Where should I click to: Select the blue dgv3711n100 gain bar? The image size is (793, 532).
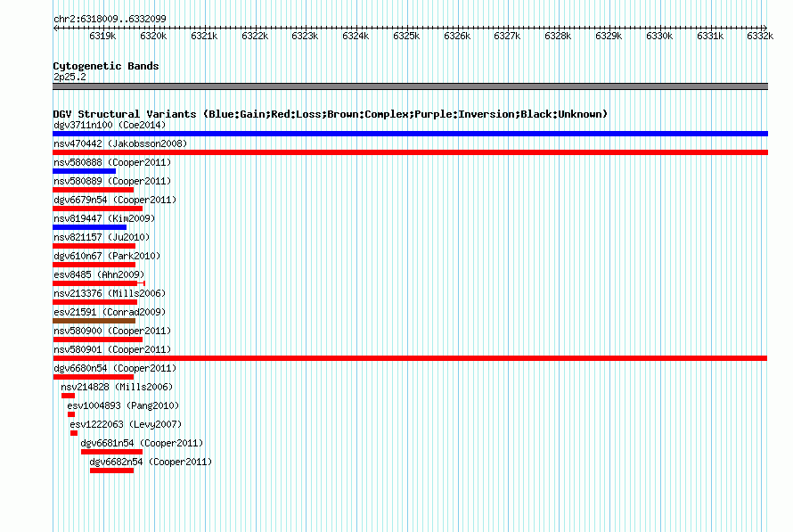(x=410, y=134)
